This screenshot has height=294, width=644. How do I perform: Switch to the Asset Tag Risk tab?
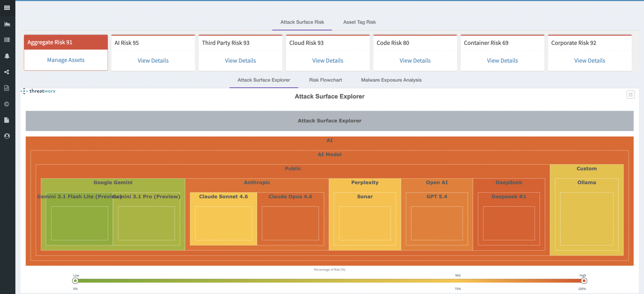(359, 22)
